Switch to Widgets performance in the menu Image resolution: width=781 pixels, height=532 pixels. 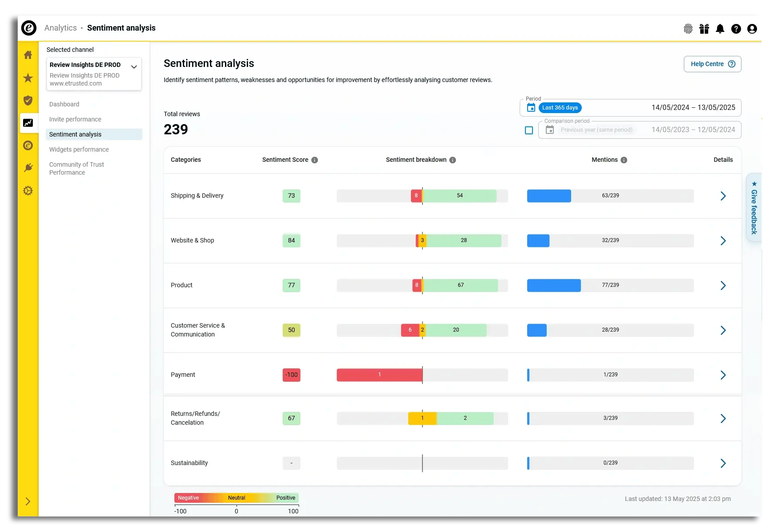(79, 149)
